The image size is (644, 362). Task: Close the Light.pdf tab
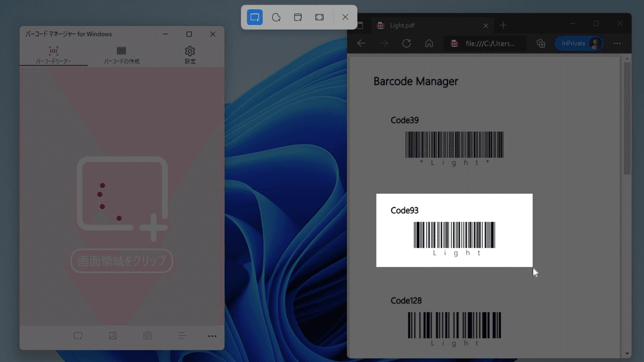[486, 26]
